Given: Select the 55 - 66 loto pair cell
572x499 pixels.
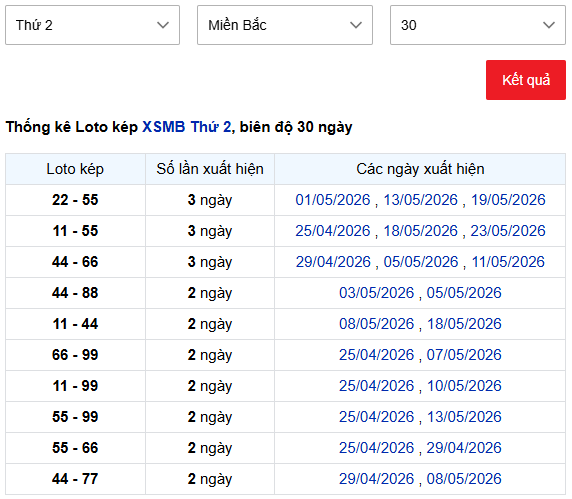Looking at the screenshot, I should tap(75, 448).
